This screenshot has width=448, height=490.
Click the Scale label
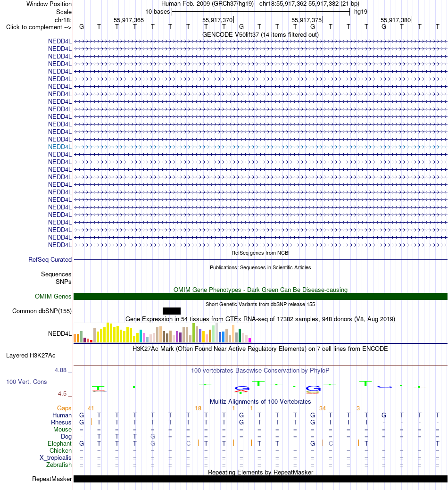[64, 12]
